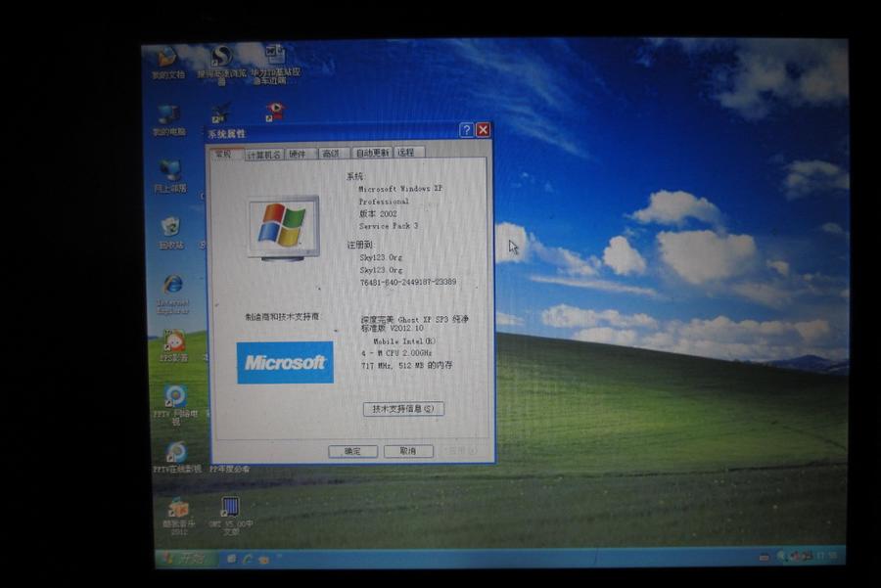Select the General (常规) tab

225,154
